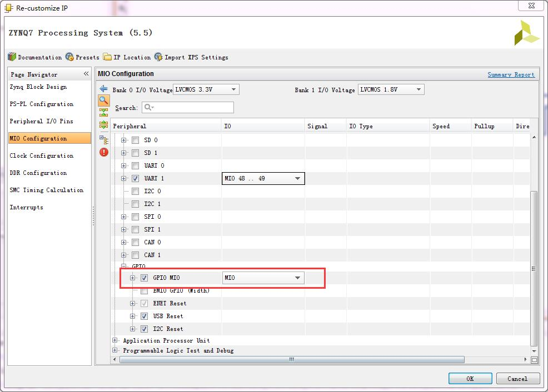548x392 pixels.
Task: Enable the SPI 0 checkbox
Action: (x=135, y=217)
